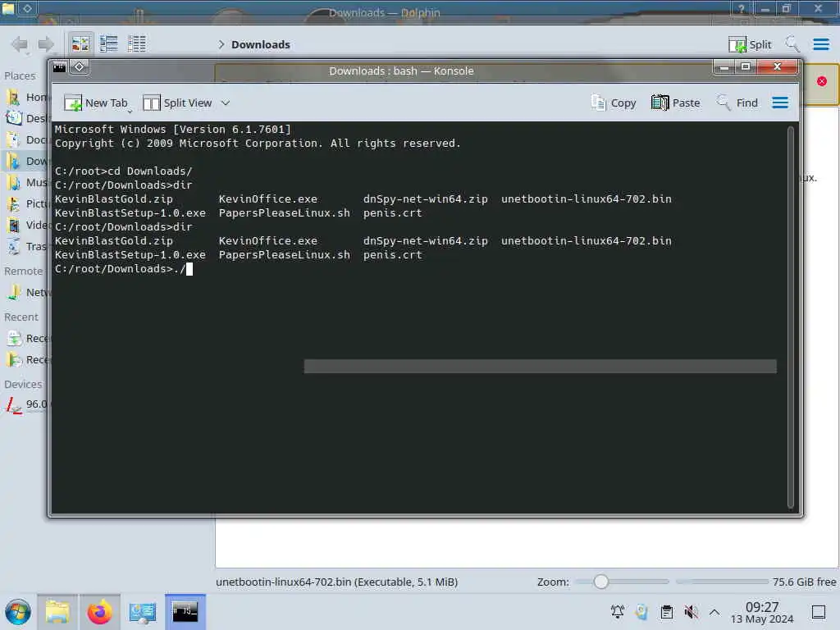840x630 pixels.
Task: Open the Dolphin hamburger menu
Action: point(820,44)
